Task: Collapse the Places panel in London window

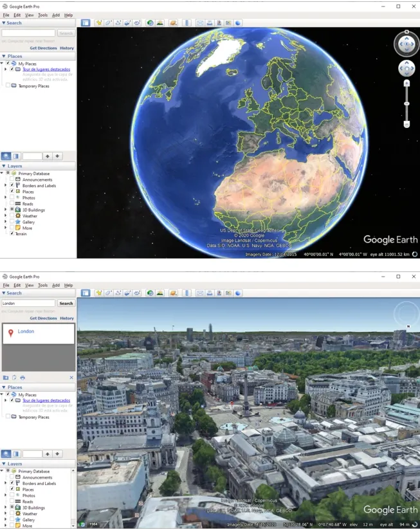Action: click(4, 387)
